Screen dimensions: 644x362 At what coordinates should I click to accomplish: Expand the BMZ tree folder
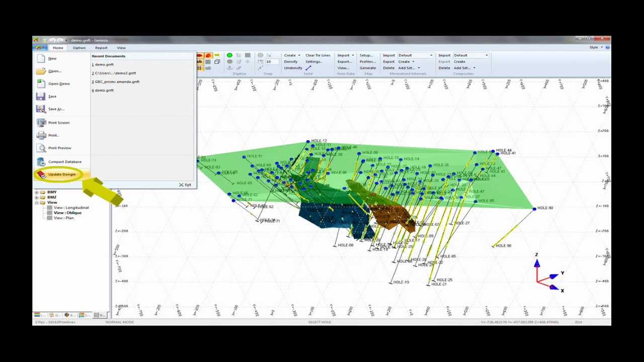click(x=36, y=198)
